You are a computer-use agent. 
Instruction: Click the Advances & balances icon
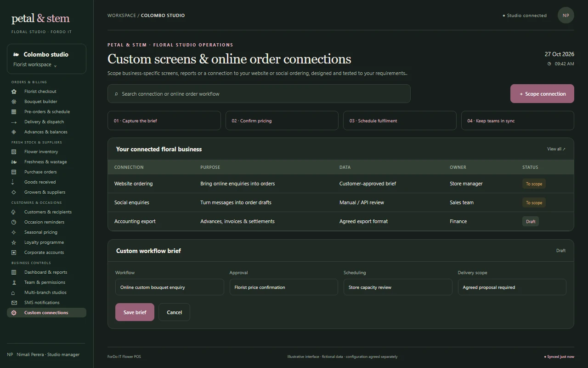pos(14,132)
